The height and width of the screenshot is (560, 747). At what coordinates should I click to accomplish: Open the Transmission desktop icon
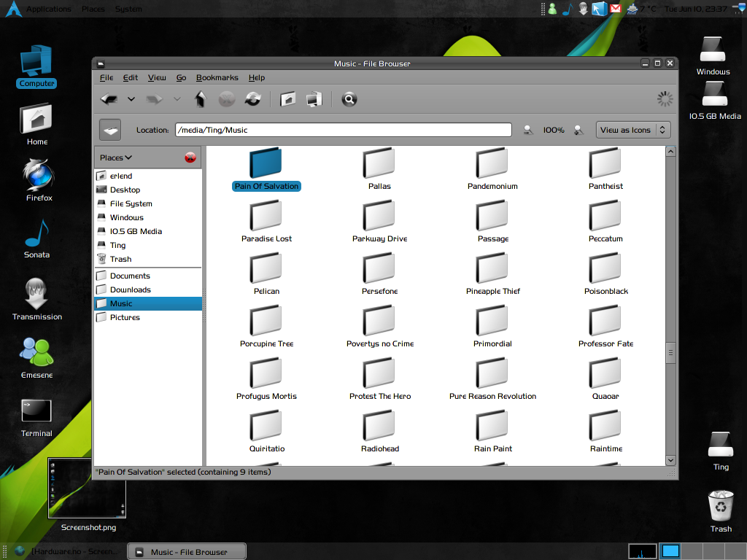[x=37, y=299]
